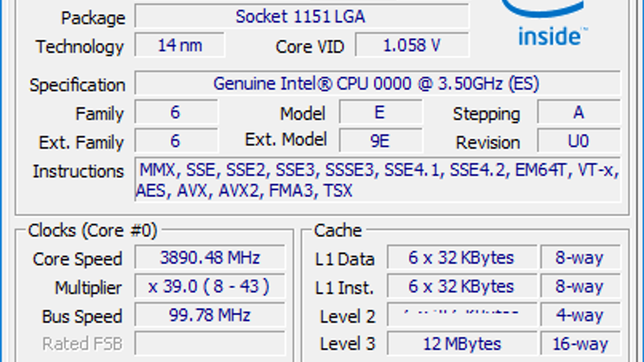
Task: Select the L1 Data size field
Action: 461,258
